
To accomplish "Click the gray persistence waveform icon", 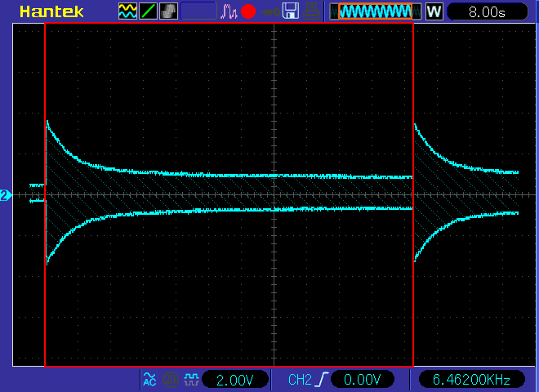I will (168, 11).
